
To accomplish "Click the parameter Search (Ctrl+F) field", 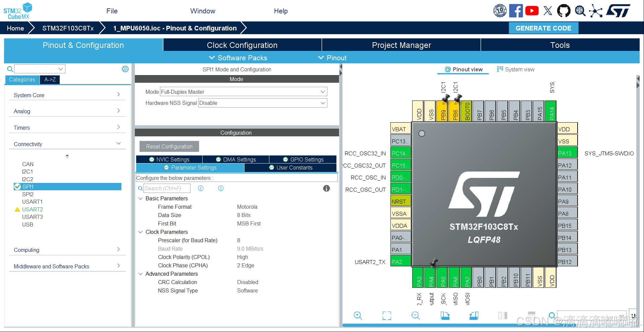I will (x=167, y=188).
